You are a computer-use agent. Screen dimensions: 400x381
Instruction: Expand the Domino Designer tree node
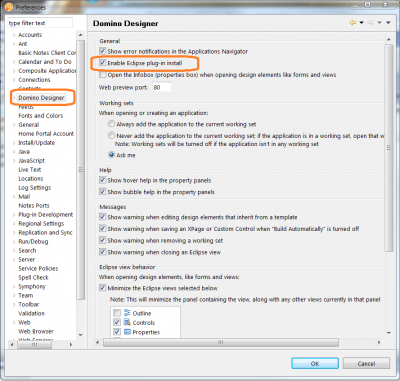pyautogui.click(x=14, y=98)
